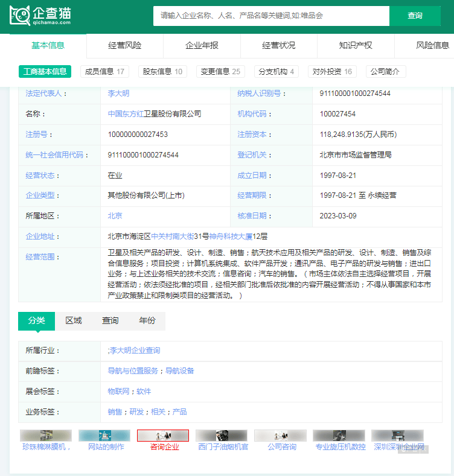Select the approval date 2023-03-09
454x476 pixels.
click(338, 216)
